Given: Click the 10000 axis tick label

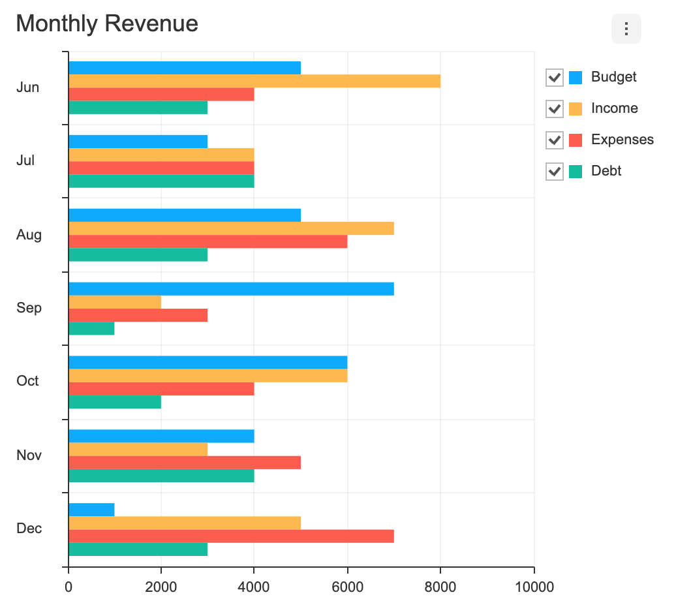Looking at the screenshot, I should [x=534, y=587].
